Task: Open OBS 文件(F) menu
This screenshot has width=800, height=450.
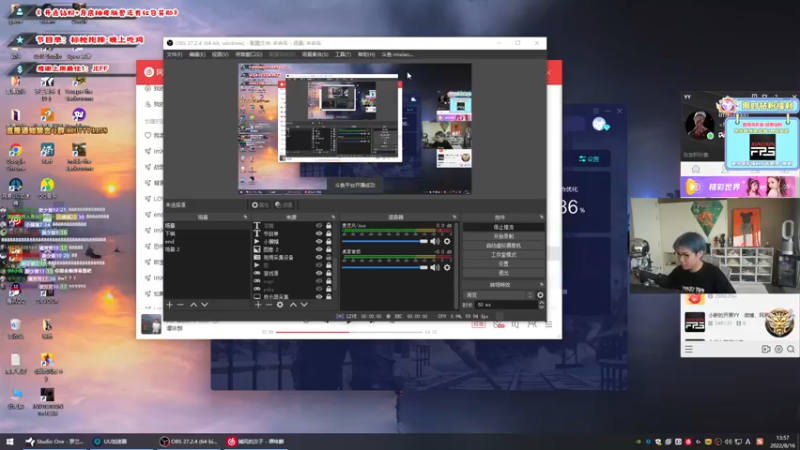Action: 174,55
